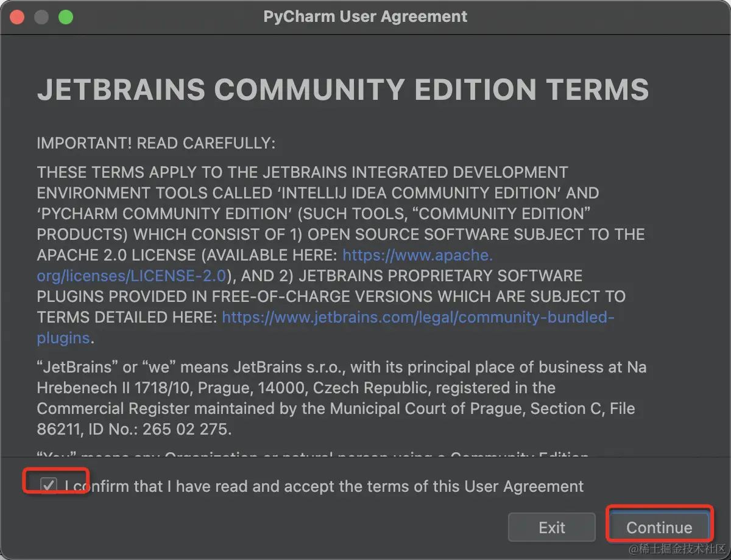Click the Exit button
731x560 pixels.
pos(551,527)
